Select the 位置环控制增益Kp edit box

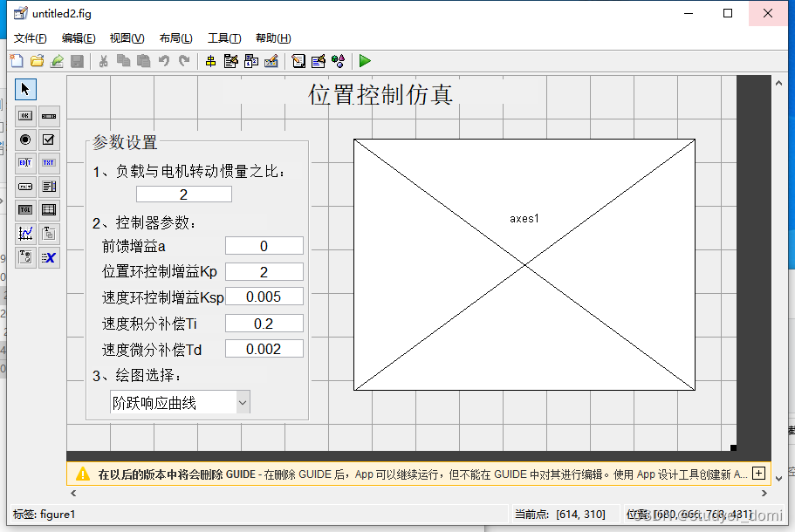click(264, 271)
